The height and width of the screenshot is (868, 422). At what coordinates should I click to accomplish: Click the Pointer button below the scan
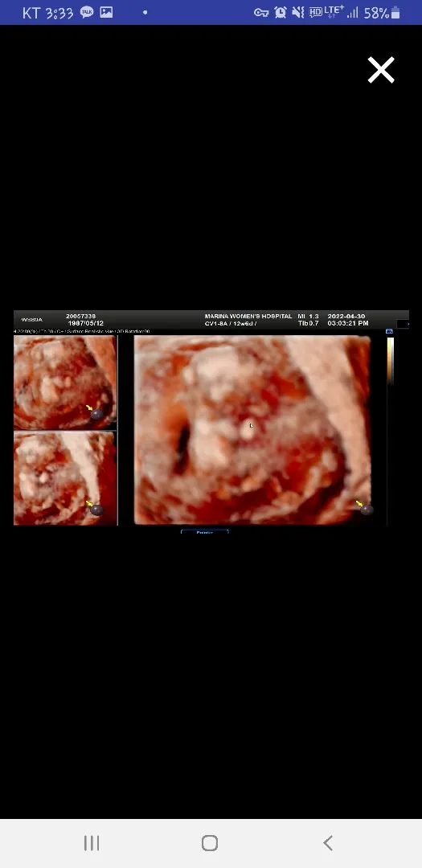click(x=204, y=532)
